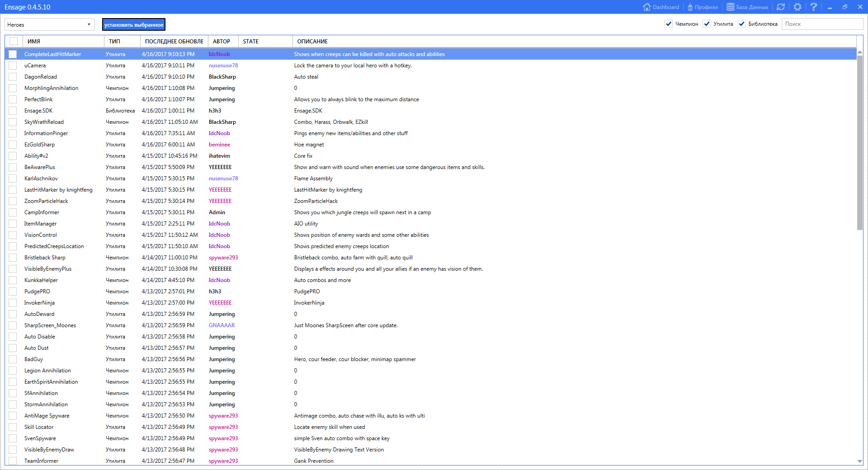Select the Skill Locator entry

(x=39, y=427)
